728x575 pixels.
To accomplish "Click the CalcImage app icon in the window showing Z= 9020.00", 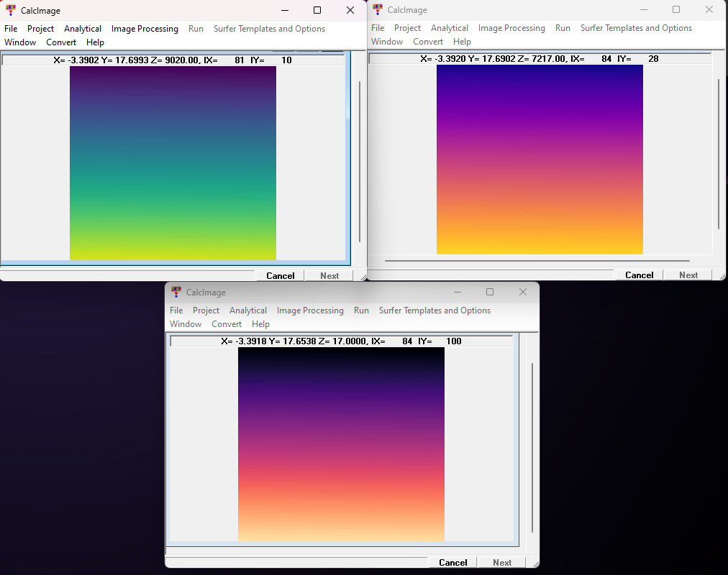I will (11, 11).
